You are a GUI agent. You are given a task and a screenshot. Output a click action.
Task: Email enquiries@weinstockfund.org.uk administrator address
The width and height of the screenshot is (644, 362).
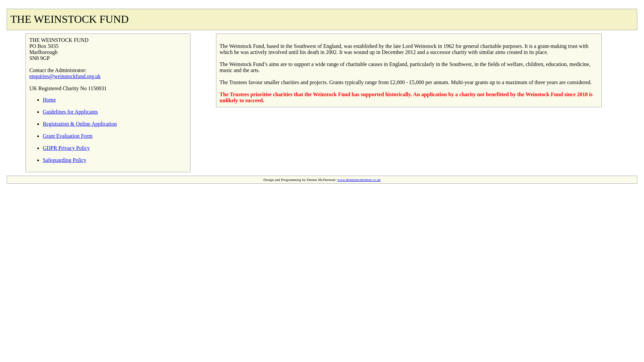coord(65,76)
